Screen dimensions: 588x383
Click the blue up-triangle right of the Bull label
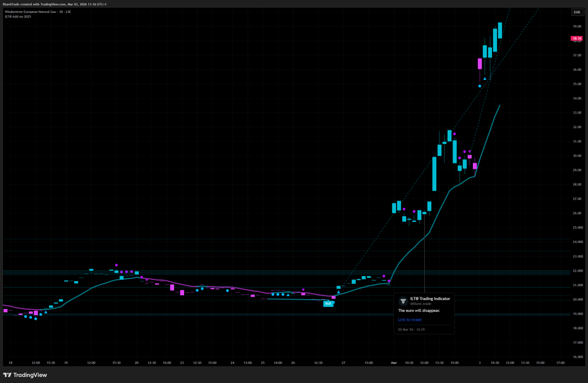(x=338, y=292)
